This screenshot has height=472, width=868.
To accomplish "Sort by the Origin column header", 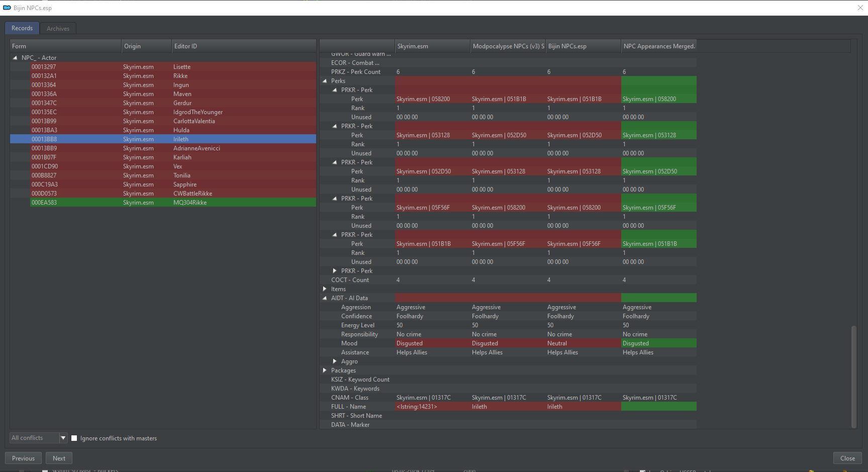I will (147, 46).
